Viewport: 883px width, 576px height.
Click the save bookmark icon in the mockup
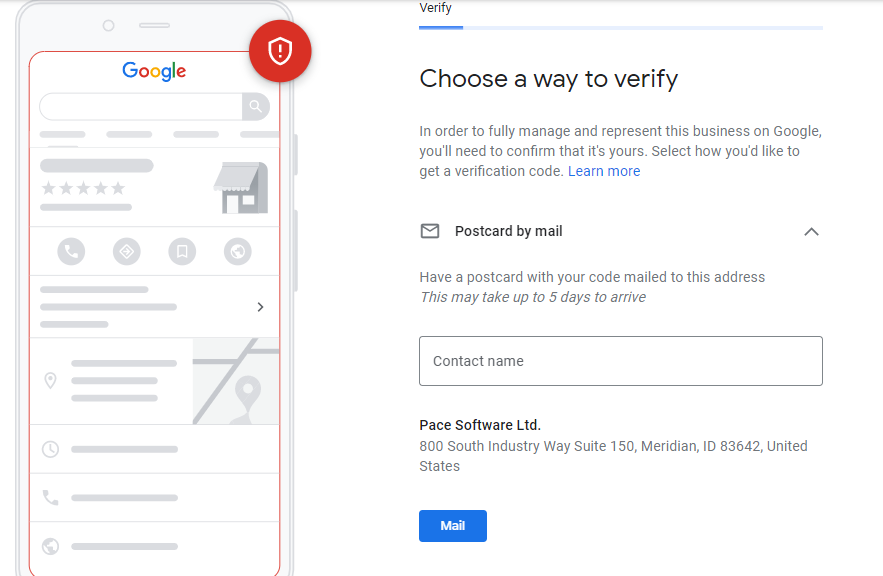[x=181, y=251]
